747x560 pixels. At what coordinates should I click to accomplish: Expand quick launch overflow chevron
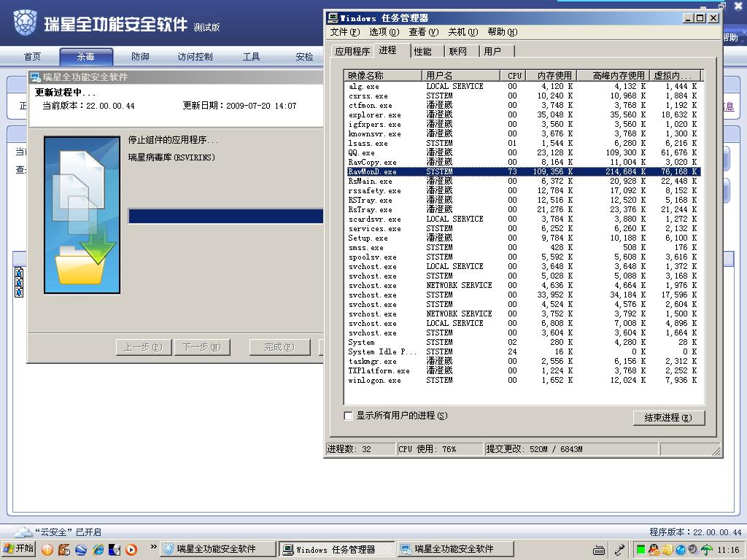coord(153,547)
